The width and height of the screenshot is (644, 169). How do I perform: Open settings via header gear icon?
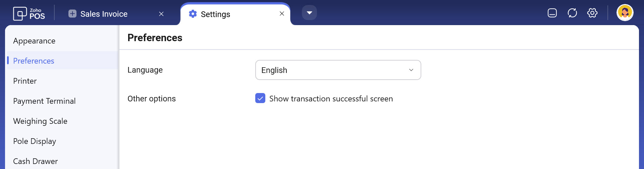click(592, 13)
